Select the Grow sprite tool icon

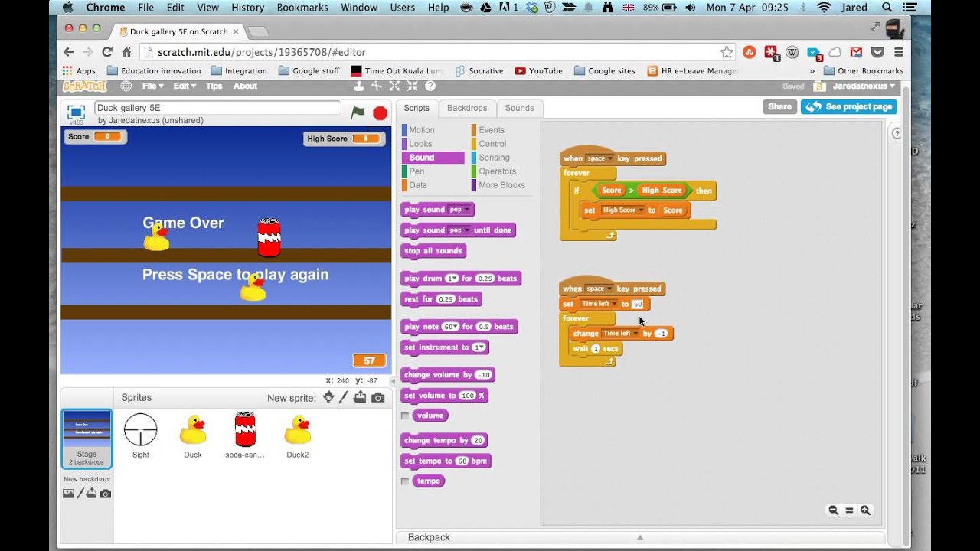tap(394, 86)
